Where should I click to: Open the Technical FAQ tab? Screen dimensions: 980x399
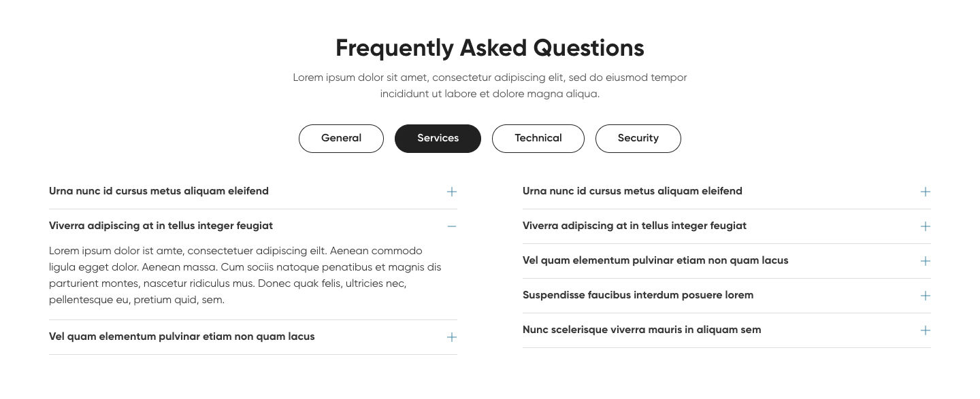tap(538, 139)
